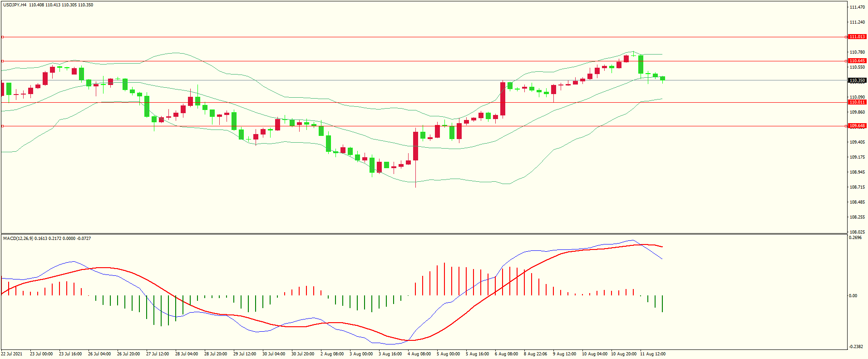Click the 111.470 price axis value
The height and width of the screenshot is (359, 868).
pos(857,7)
